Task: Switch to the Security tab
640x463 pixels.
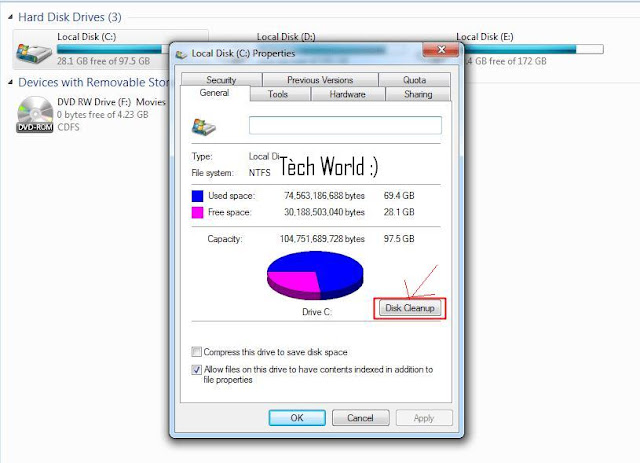Action: point(221,80)
